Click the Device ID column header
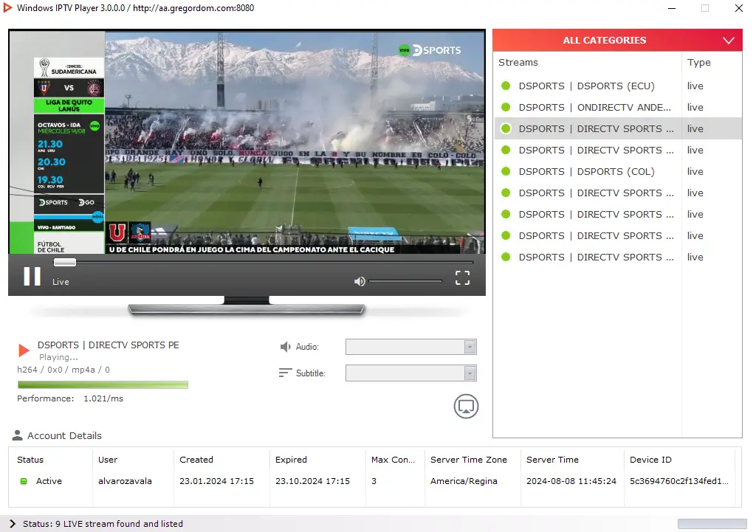The width and height of the screenshot is (756, 532). (x=650, y=460)
